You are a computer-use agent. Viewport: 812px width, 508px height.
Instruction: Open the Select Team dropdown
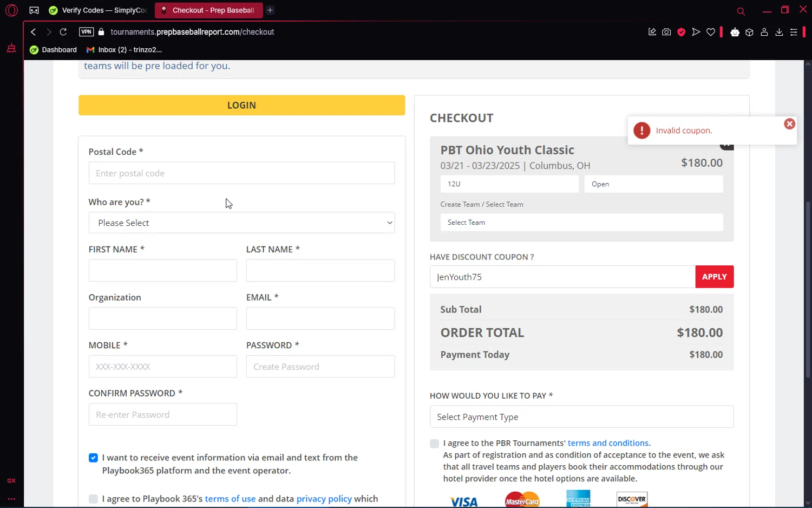pos(582,223)
